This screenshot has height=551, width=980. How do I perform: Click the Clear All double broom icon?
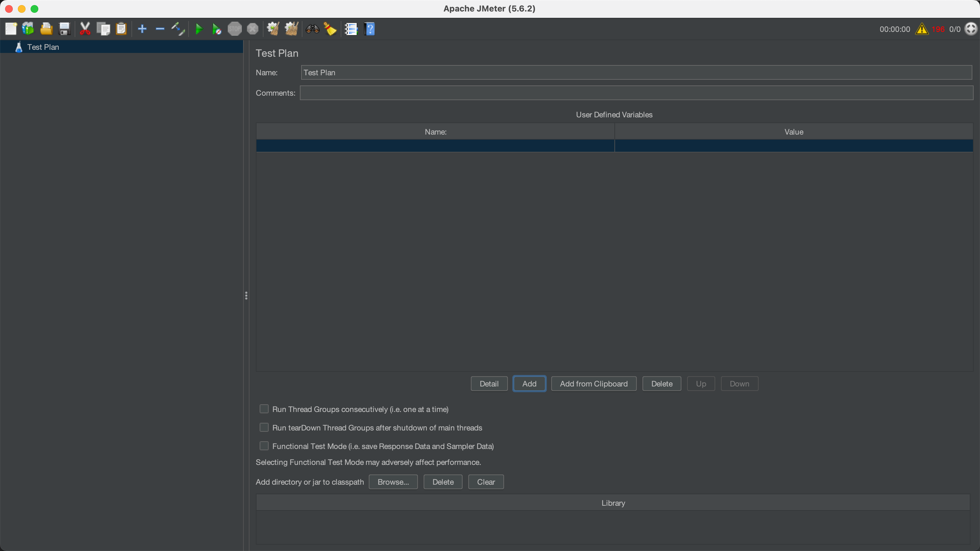coord(291,29)
